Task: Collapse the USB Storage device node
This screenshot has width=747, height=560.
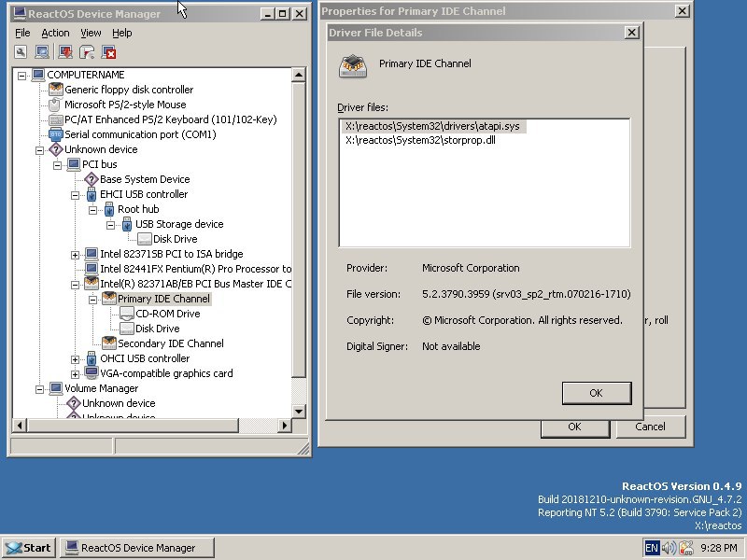Action: pos(110,225)
